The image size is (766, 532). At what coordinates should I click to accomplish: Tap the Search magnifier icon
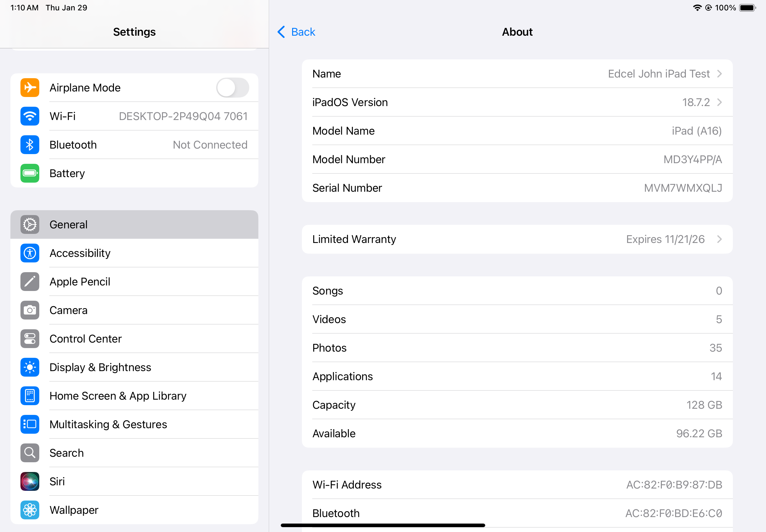pyautogui.click(x=30, y=453)
